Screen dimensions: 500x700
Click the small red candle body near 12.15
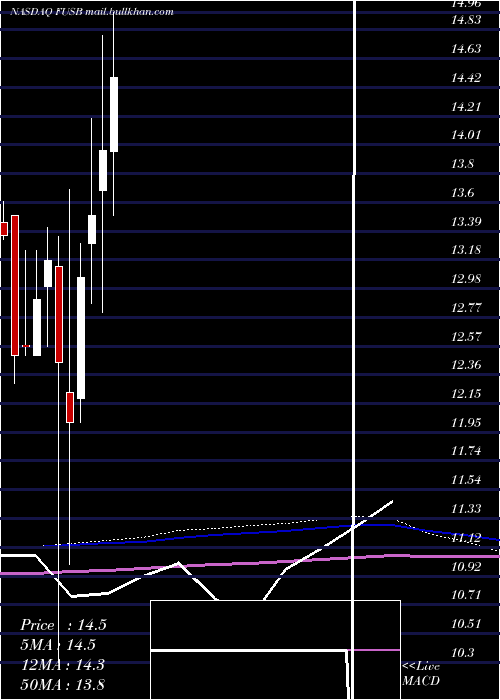(x=70, y=407)
